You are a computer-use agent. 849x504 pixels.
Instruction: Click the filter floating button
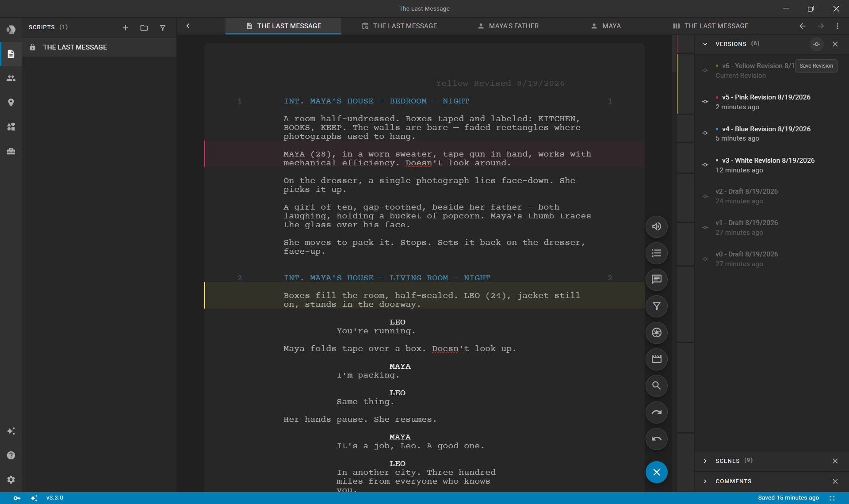(x=657, y=306)
